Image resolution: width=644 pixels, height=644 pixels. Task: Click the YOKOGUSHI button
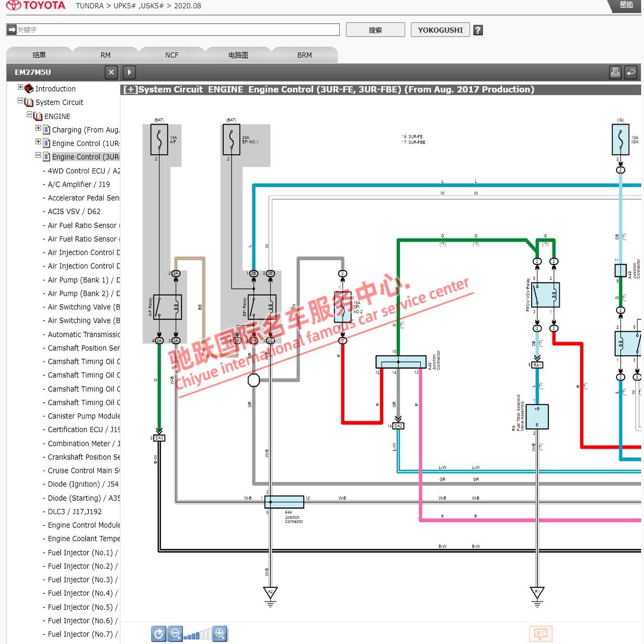440,30
